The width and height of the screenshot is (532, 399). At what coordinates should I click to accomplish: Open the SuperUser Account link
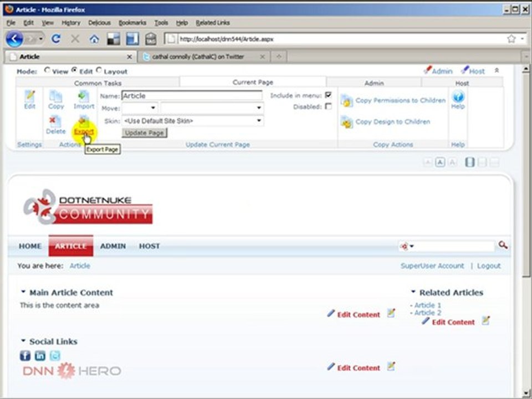tap(432, 266)
